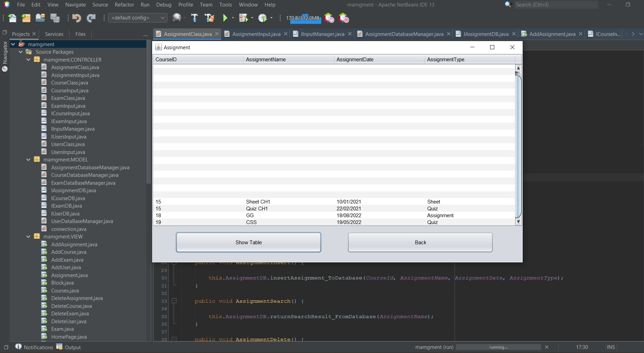Screen dimensions: 644x353
Task: Click the Redo icon
Action: [x=91, y=18]
